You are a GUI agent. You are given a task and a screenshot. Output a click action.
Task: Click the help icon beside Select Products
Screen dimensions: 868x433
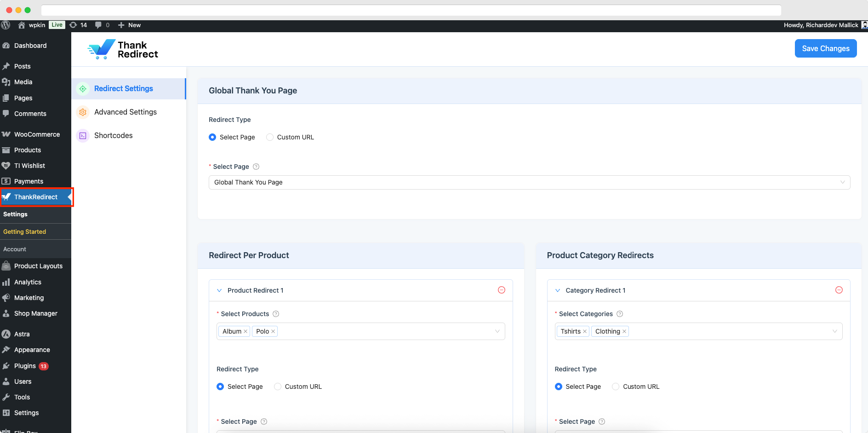276,314
